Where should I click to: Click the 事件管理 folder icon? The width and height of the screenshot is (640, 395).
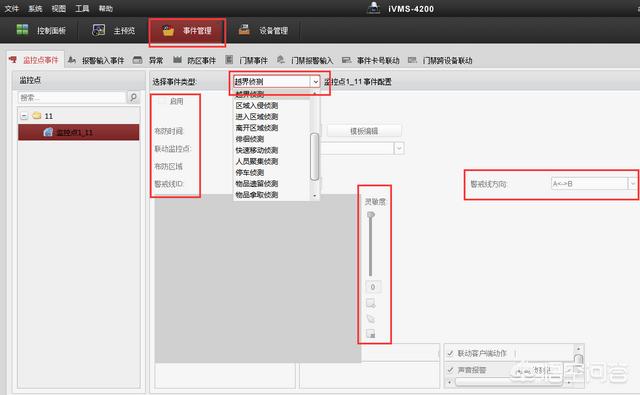coord(168,31)
